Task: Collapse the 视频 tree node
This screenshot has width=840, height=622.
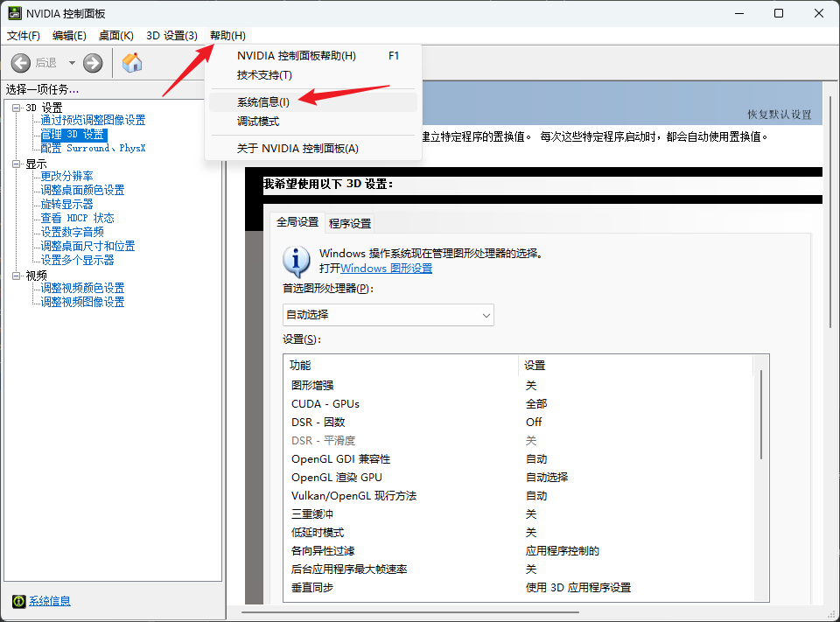Action: pyautogui.click(x=16, y=276)
